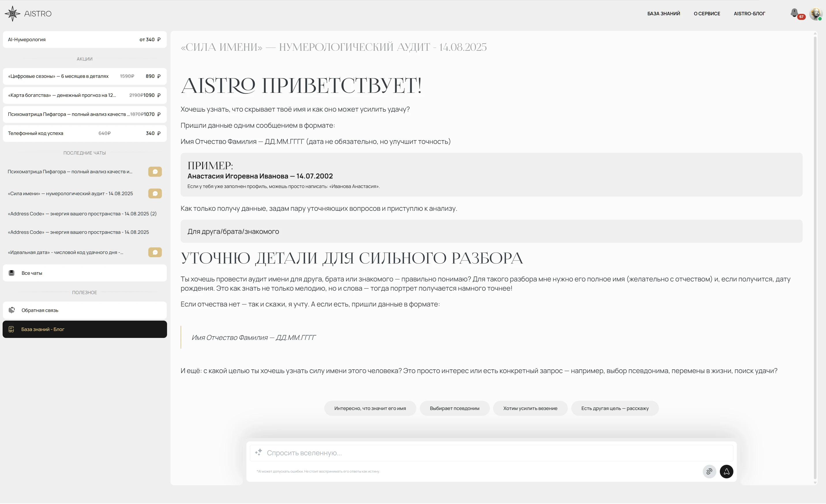Click AI disclaimer text below input
Image resolution: width=826 pixels, height=504 pixels.
(318, 472)
